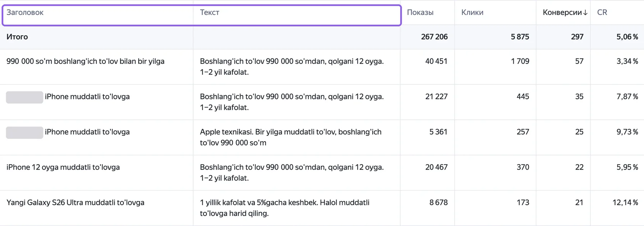Viewport: 644px width, 226px height.
Task: Select clicks value 1 709
Action: click(x=520, y=61)
